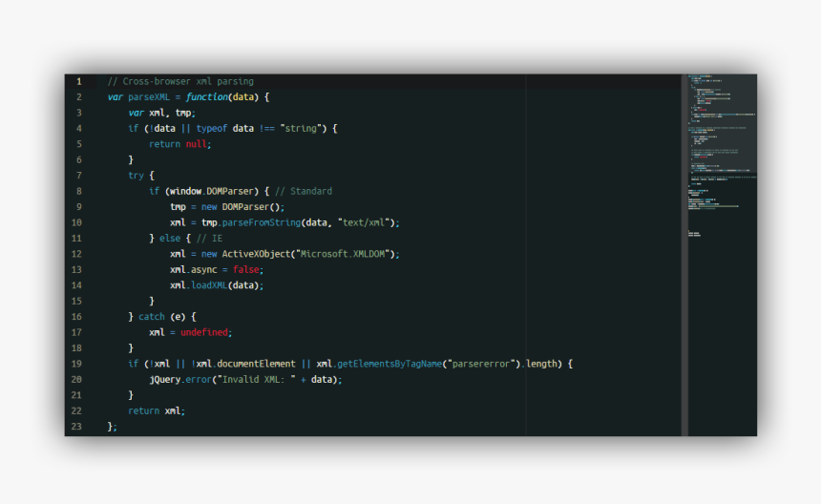This screenshot has height=504, width=821.
Task: Click the "string" literal on line 4
Action: [301, 128]
